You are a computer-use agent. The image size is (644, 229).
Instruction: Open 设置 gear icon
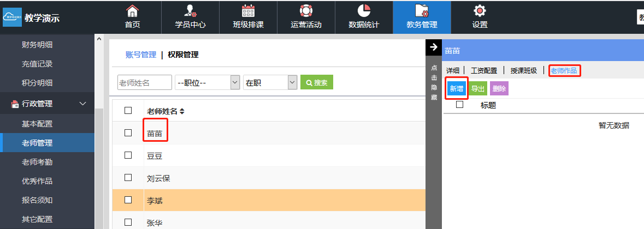480,11
